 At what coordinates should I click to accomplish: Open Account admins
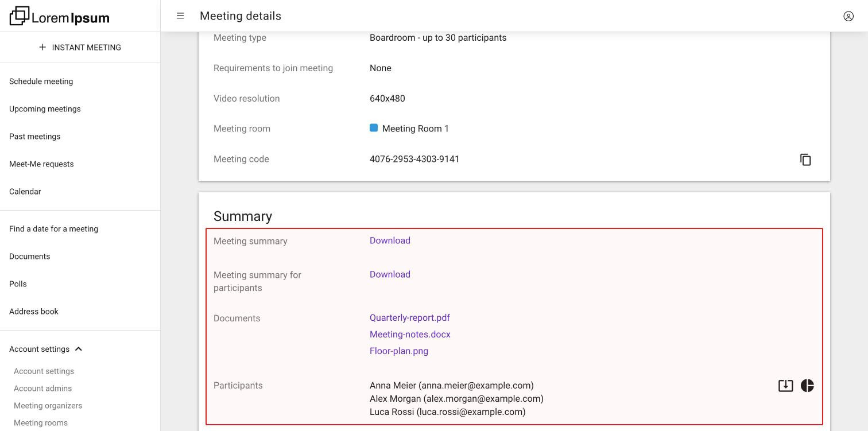pos(42,389)
